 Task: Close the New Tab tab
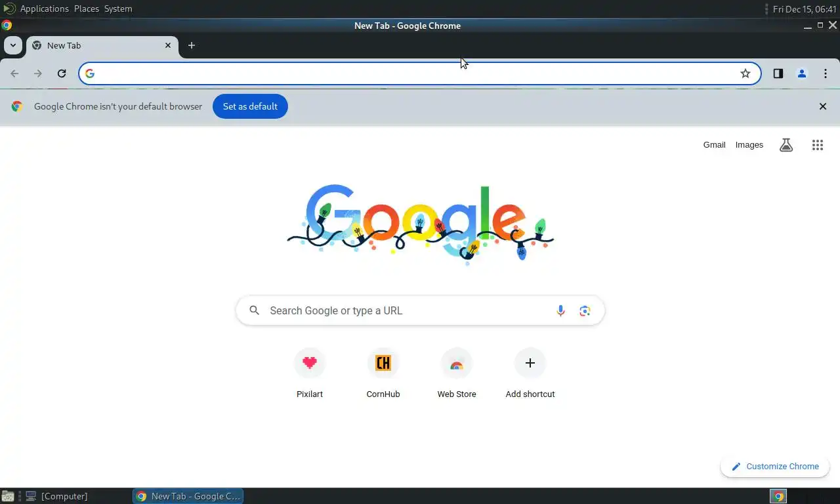click(168, 45)
